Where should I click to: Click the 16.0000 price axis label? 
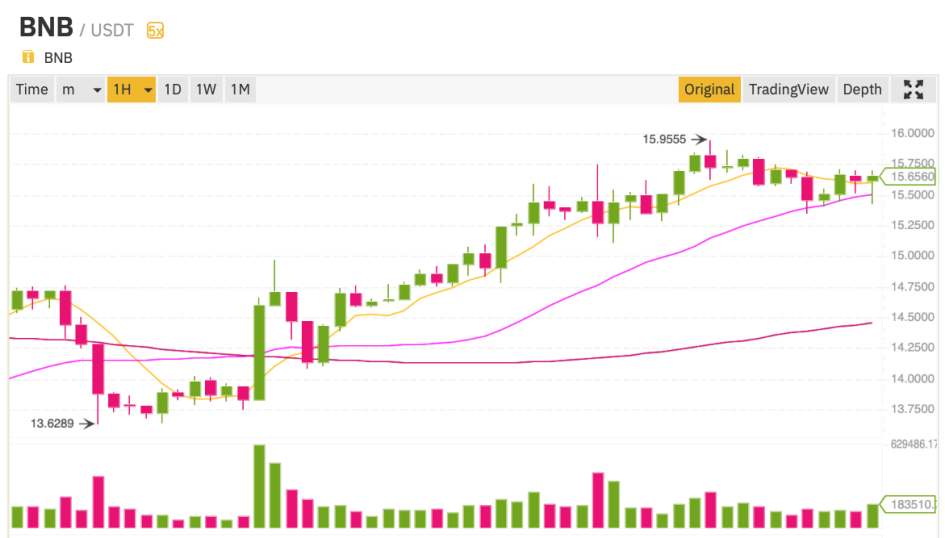click(912, 133)
